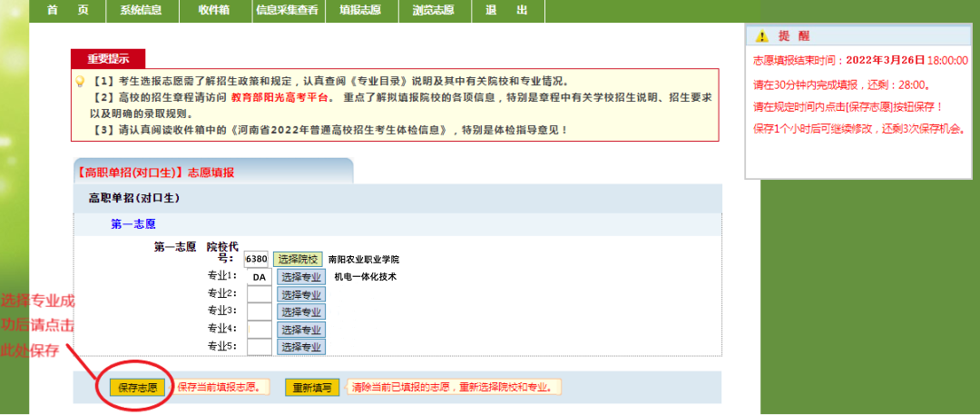The height and width of the screenshot is (415, 980).
Task: Open the 教育部阳光高考平台 link
Action: coord(279,98)
